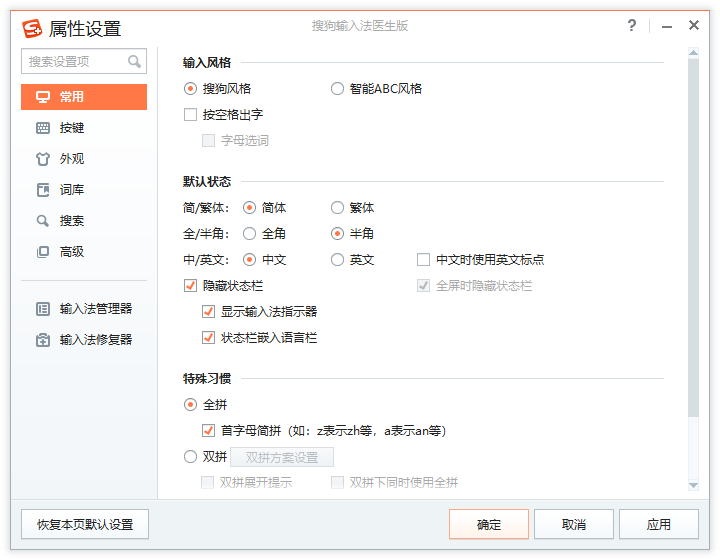Screen dimensions: 720x560
Task: Click 恢复本页默认设置 button
Action: point(85,524)
